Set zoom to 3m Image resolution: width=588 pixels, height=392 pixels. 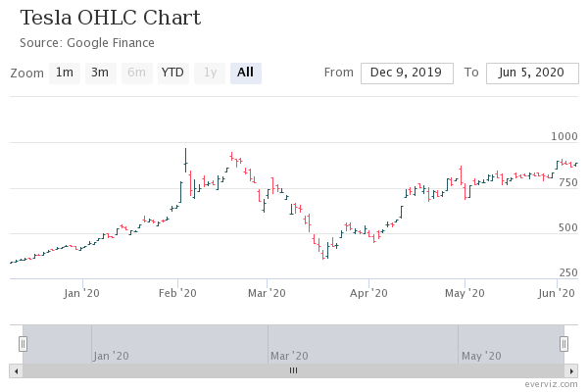tap(101, 73)
